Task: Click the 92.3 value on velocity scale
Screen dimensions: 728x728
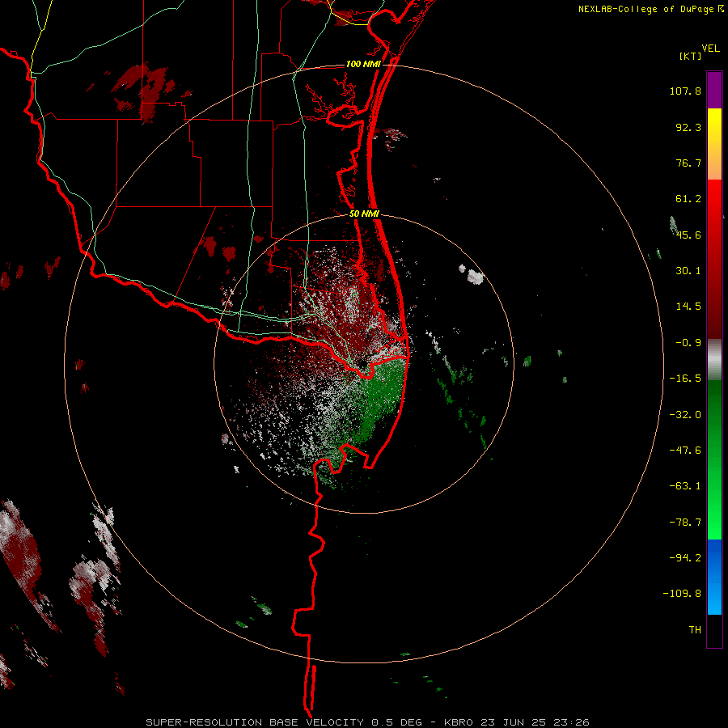Action: [x=688, y=127]
